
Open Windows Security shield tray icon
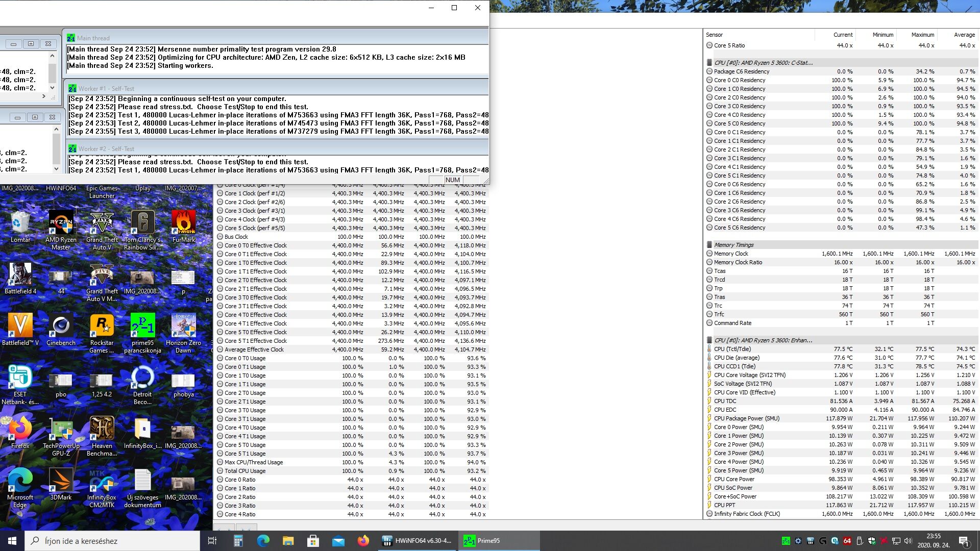pyautogui.click(x=872, y=541)
